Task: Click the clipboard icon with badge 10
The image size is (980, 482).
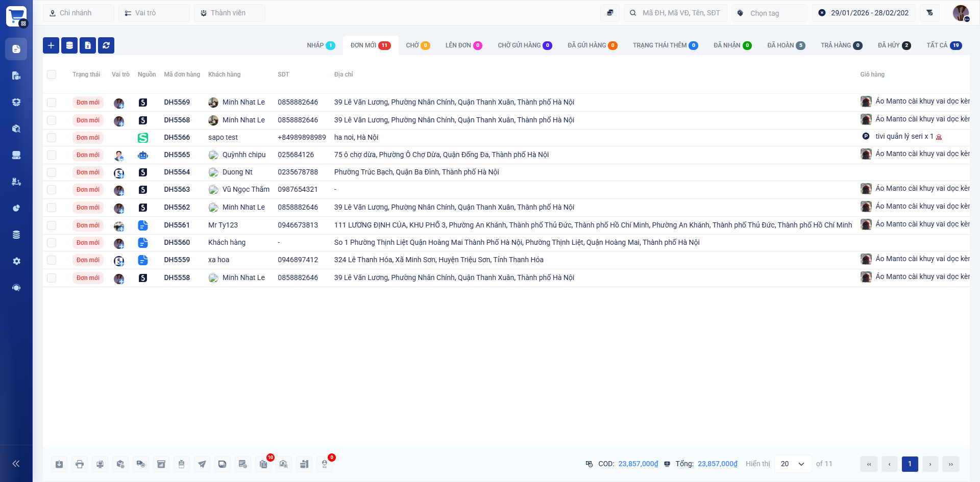Action: [263, 464]
